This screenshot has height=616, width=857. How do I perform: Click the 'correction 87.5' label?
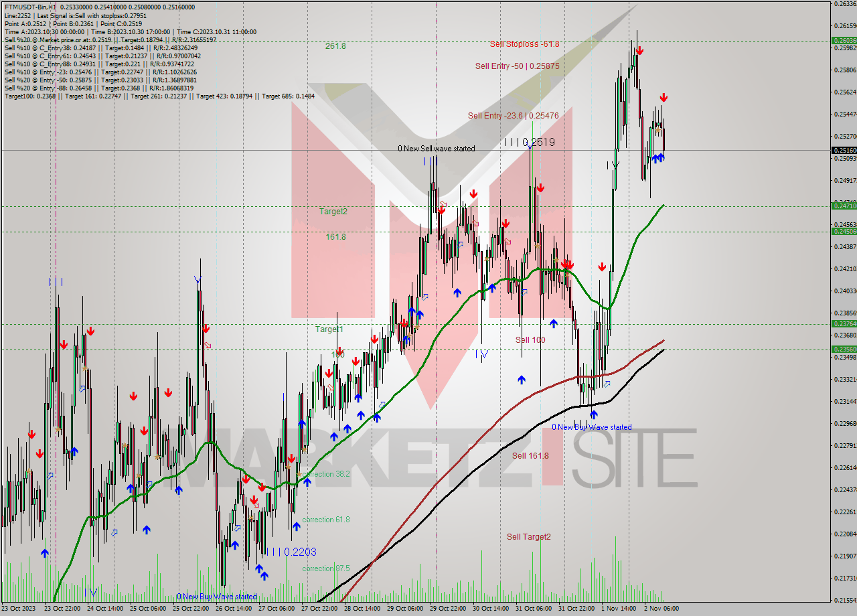click(x=326, y=568)
